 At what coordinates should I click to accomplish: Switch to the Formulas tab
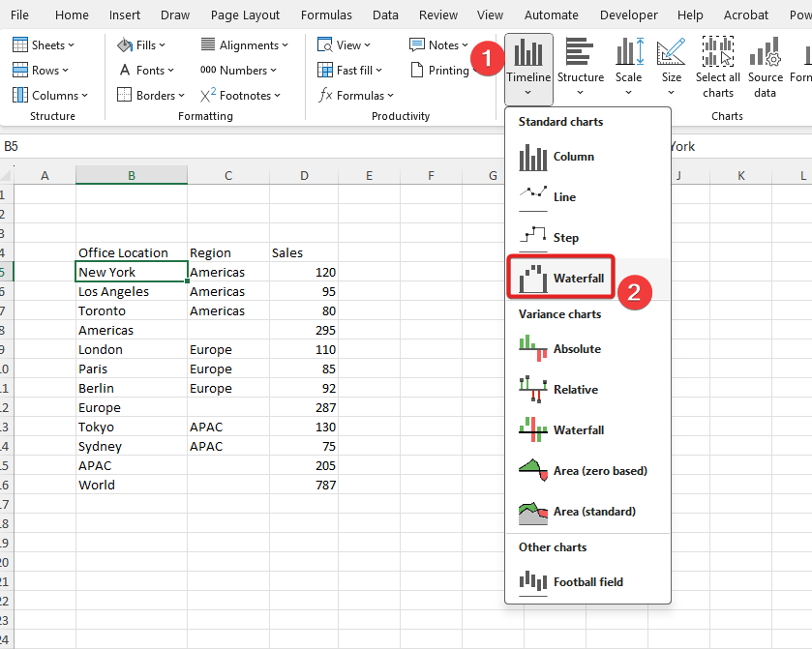[326, 15]
